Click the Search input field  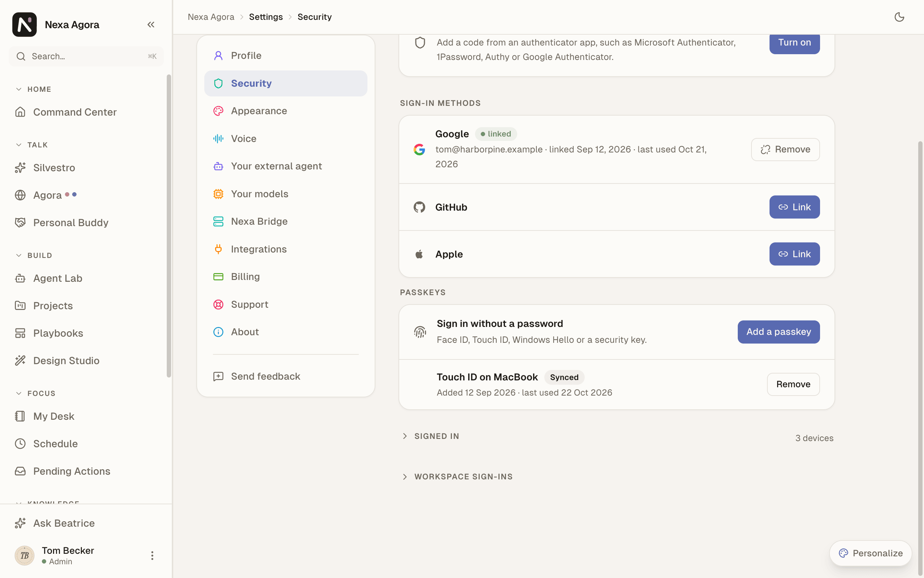86,56
